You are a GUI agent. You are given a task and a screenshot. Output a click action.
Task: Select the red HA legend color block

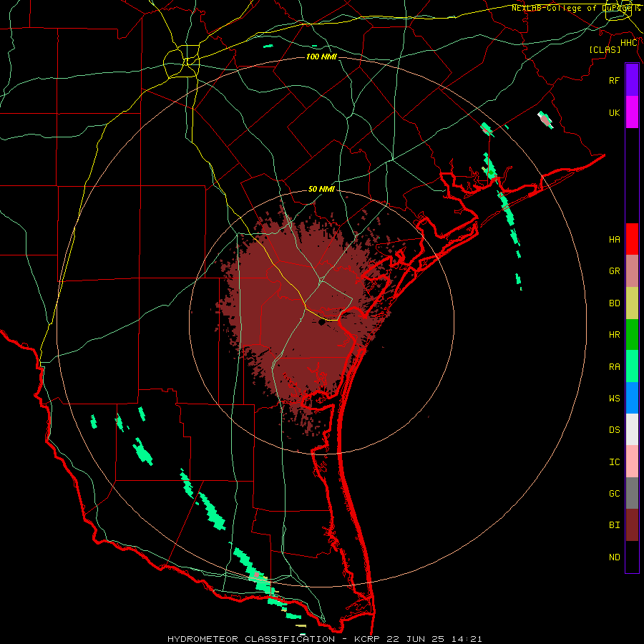tap(632, 239)
